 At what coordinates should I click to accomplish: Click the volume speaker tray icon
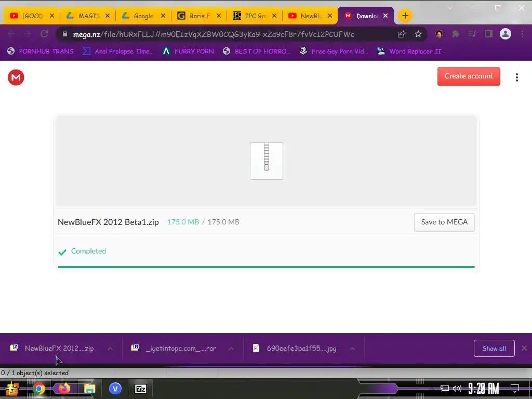point(457,389)
